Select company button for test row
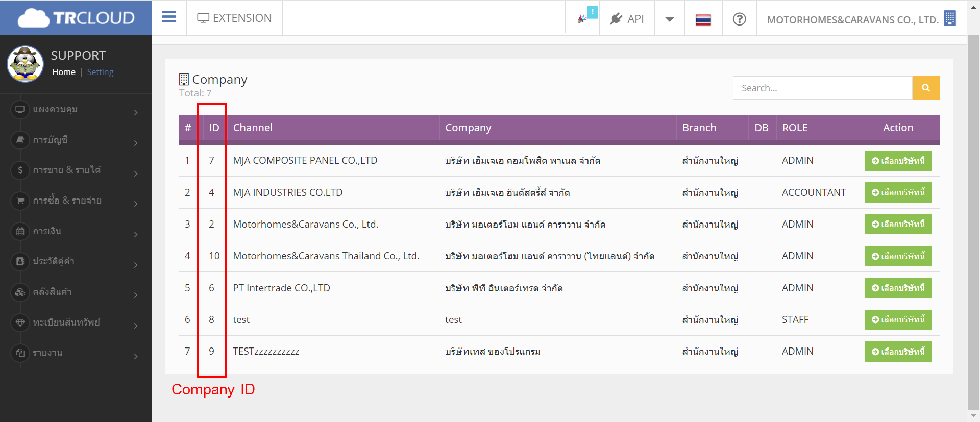 (x=898, y=319)
